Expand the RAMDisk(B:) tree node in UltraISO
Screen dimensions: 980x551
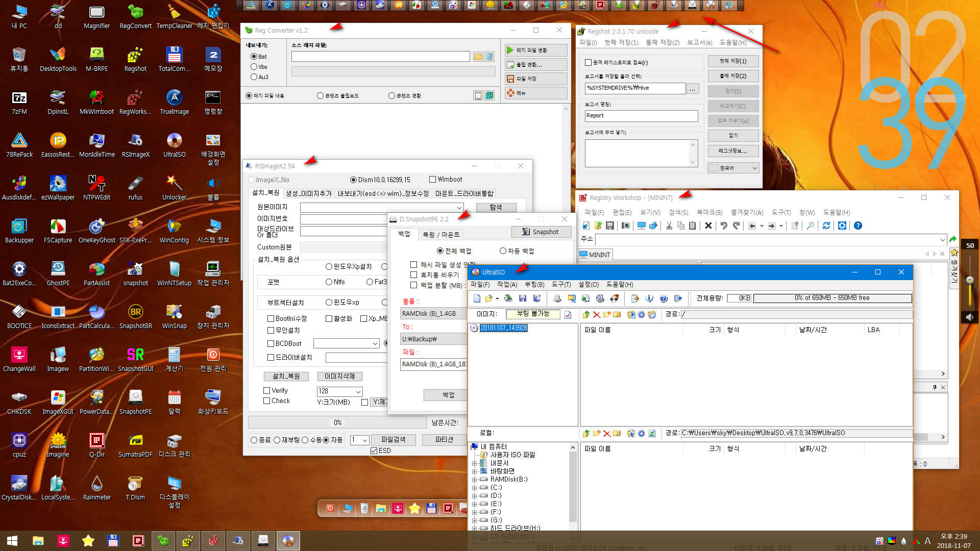[474, 480]
